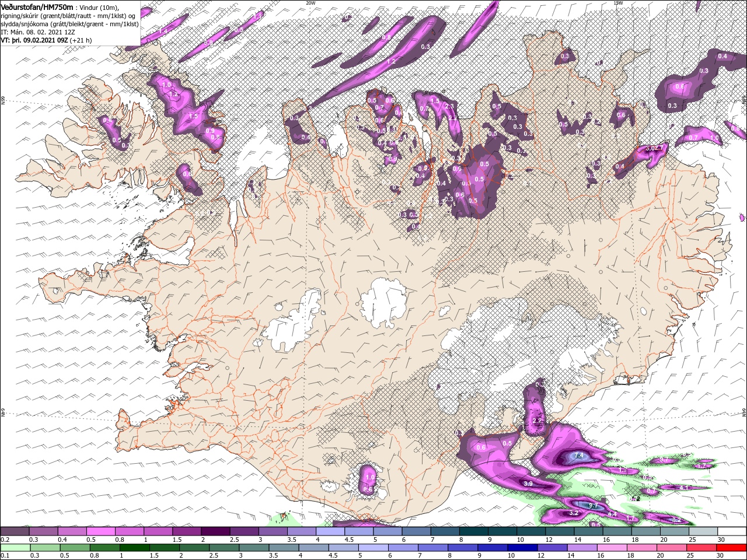Pick the darkest green 1 swatch in lower scale

click(134, 548)
